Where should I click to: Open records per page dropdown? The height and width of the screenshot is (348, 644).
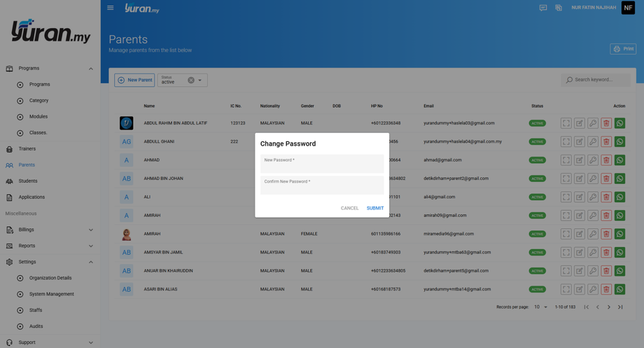541,307
